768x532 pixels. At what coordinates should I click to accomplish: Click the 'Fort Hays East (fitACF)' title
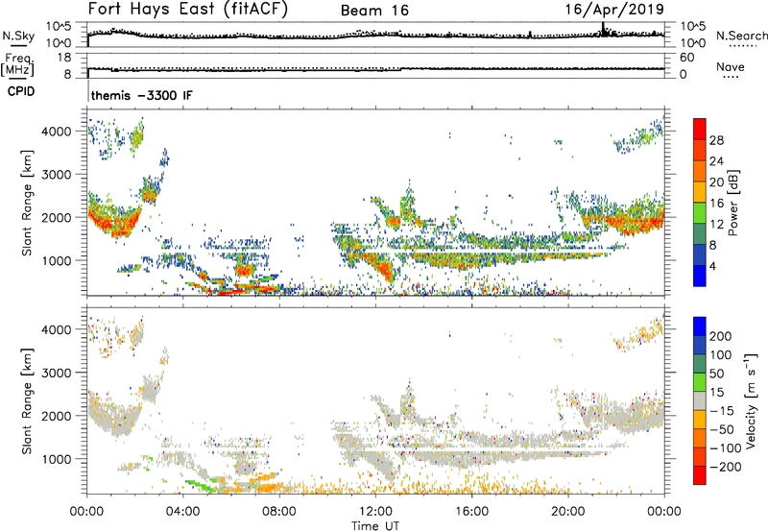(187, 9)
